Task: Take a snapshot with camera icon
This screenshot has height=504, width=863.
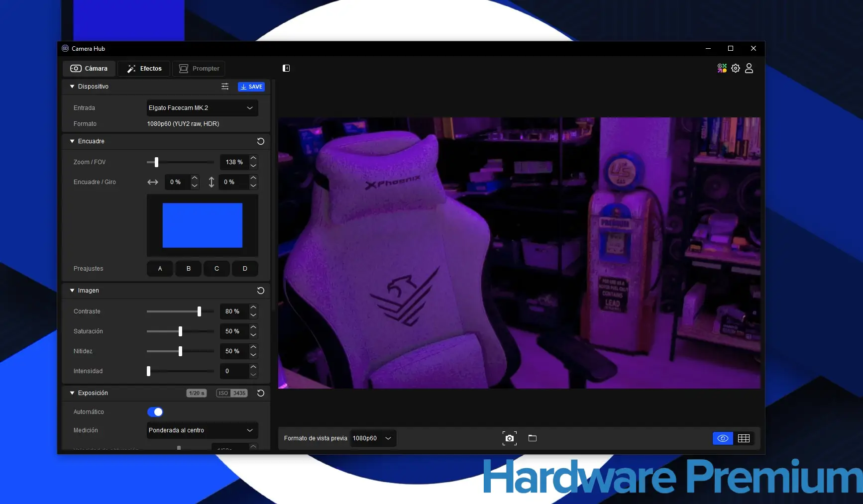Action: coord(510,438)
